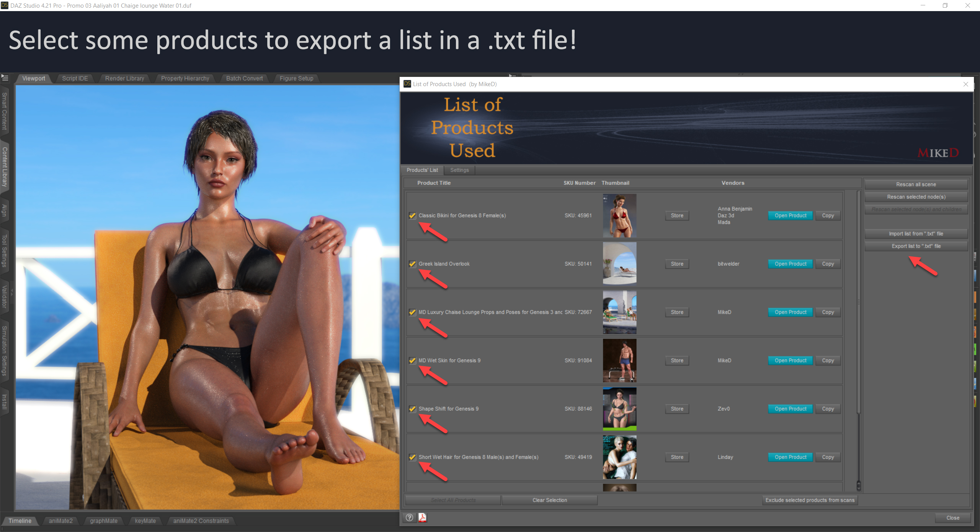
Task: Click the Vendors column header
Action: [733, 183]
